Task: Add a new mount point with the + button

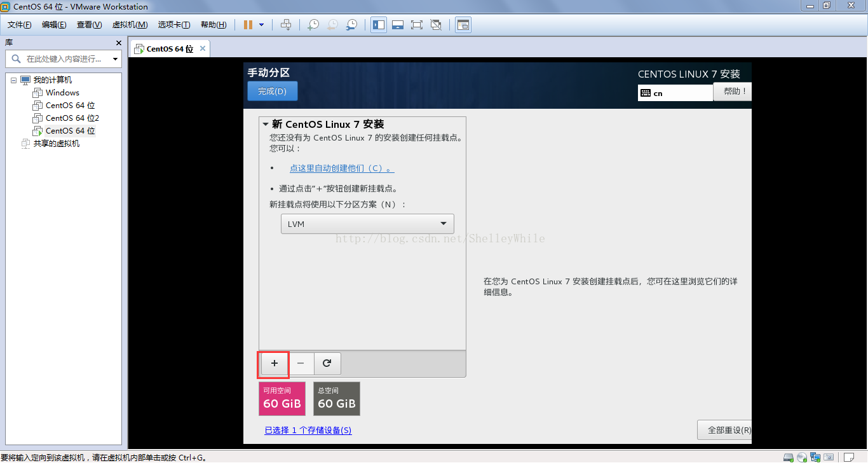Action: click(275, 363)
